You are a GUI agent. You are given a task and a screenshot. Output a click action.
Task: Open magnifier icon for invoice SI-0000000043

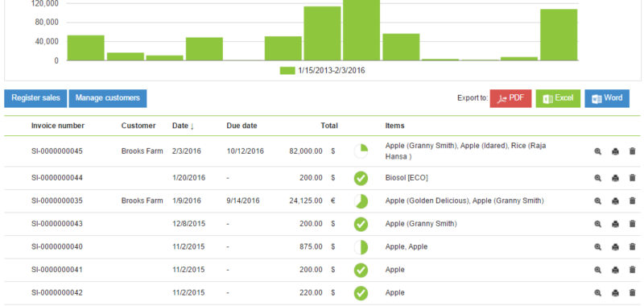597,224
